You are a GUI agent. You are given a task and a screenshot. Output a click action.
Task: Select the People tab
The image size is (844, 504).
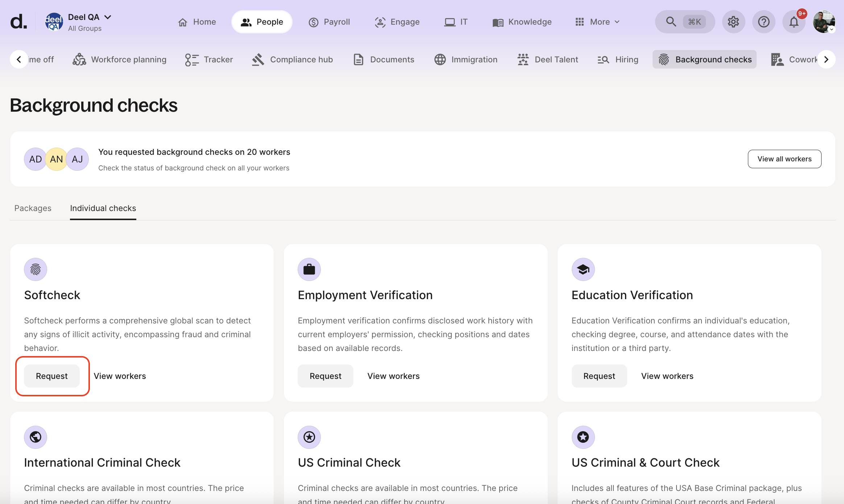point(262,22)
